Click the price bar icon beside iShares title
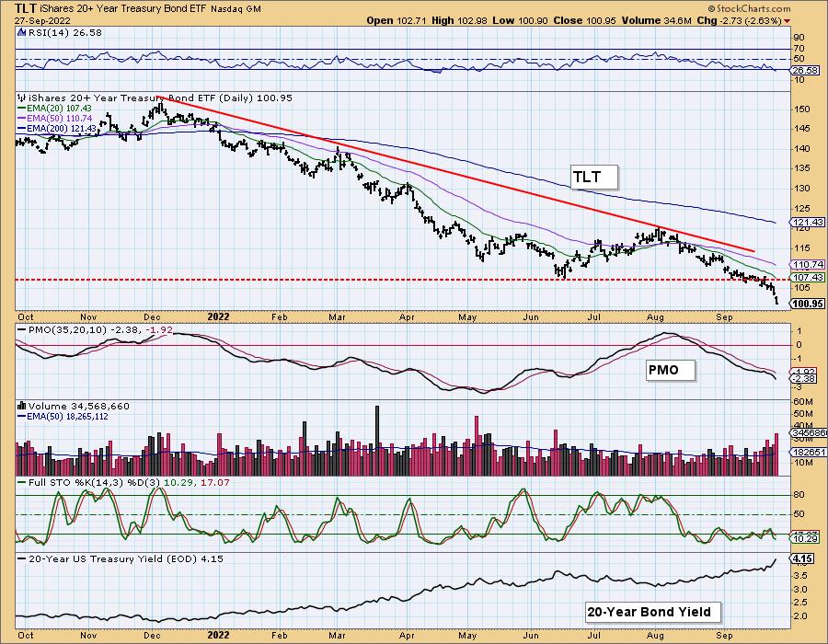The width and height of the screenshot is (828, 644). (x=22, y=98)
